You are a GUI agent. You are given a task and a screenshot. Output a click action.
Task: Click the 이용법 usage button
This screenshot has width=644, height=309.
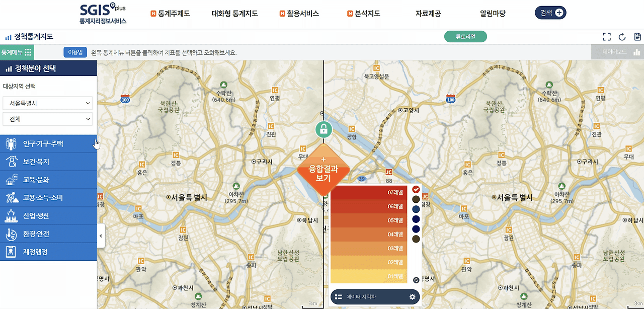click(75, 52)
